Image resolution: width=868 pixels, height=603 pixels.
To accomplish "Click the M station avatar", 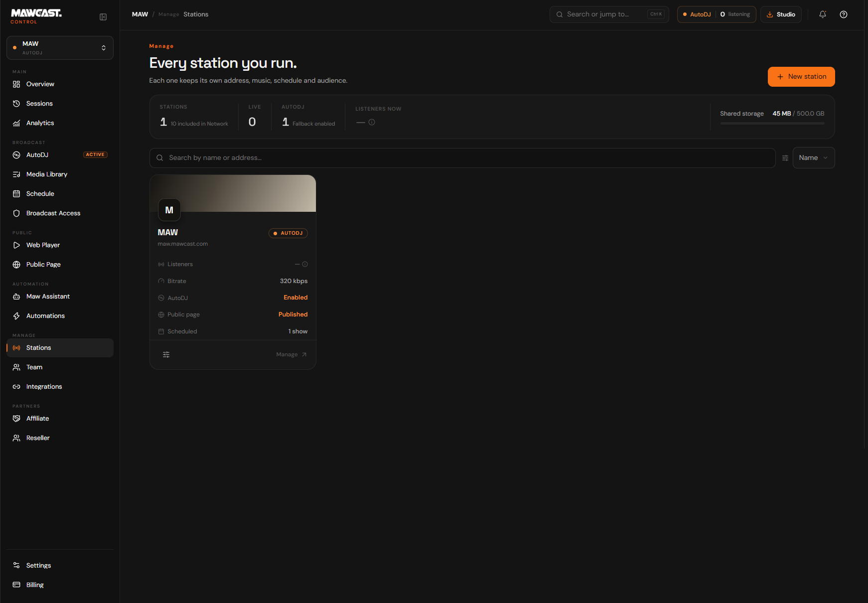I will [169, 210].
